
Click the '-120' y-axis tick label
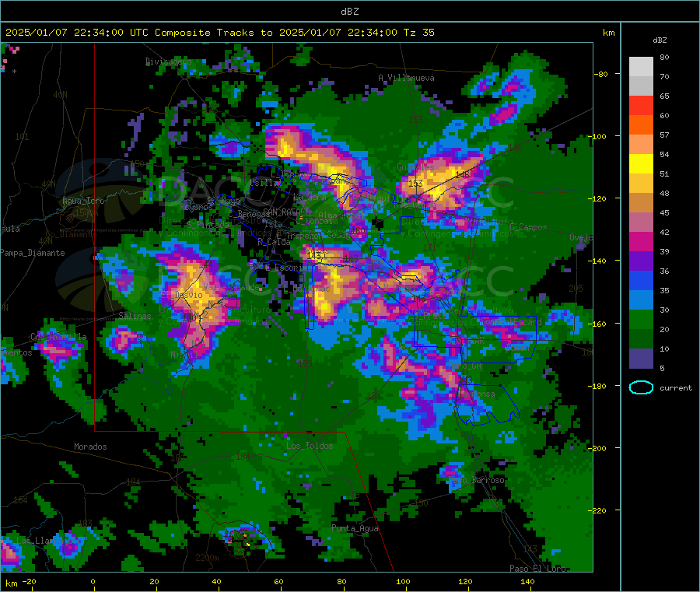[x=598, y=198]
